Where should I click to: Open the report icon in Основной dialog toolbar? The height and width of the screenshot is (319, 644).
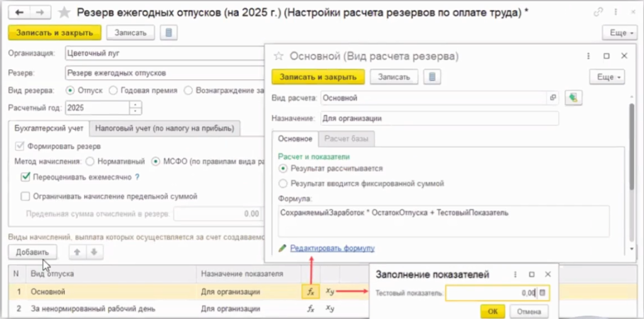[432, 77]
